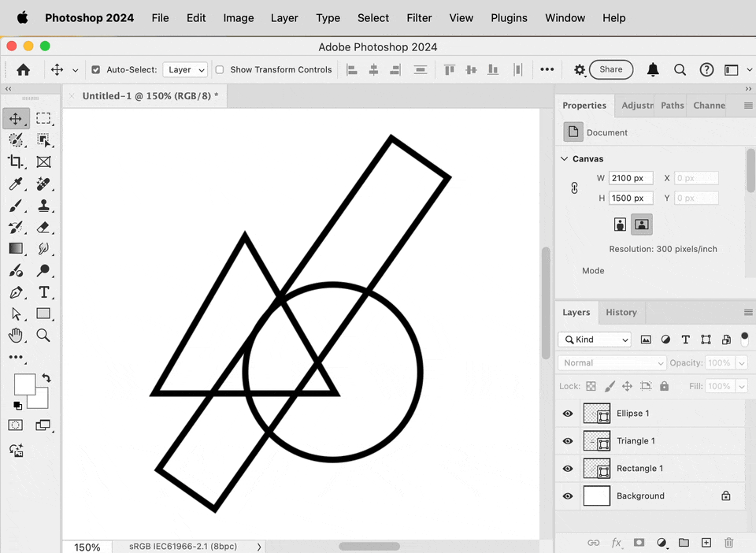Select the Gradient tool
The image size is (756, 553).
(16, 248)
